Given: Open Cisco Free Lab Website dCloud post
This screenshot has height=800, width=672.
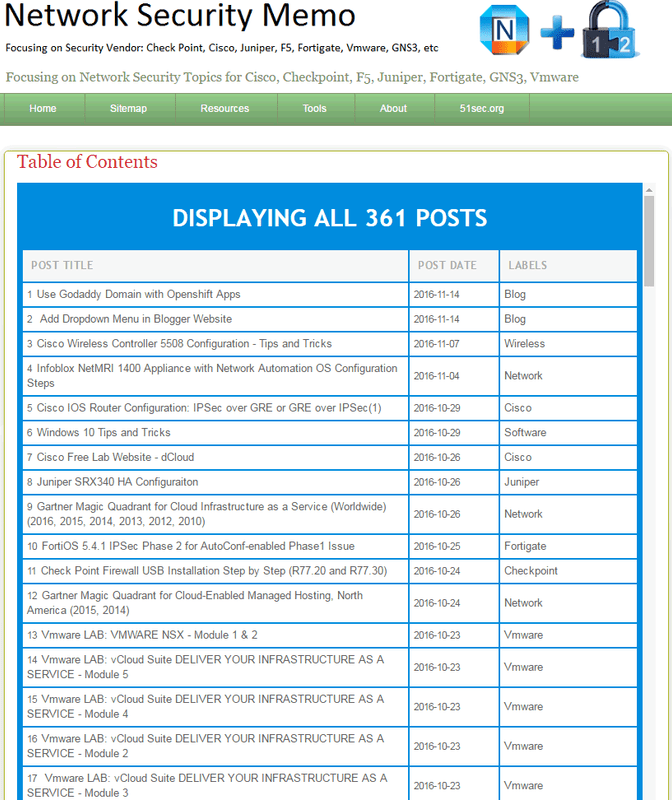Looking at the screenshot, I should tap(115, 457).
